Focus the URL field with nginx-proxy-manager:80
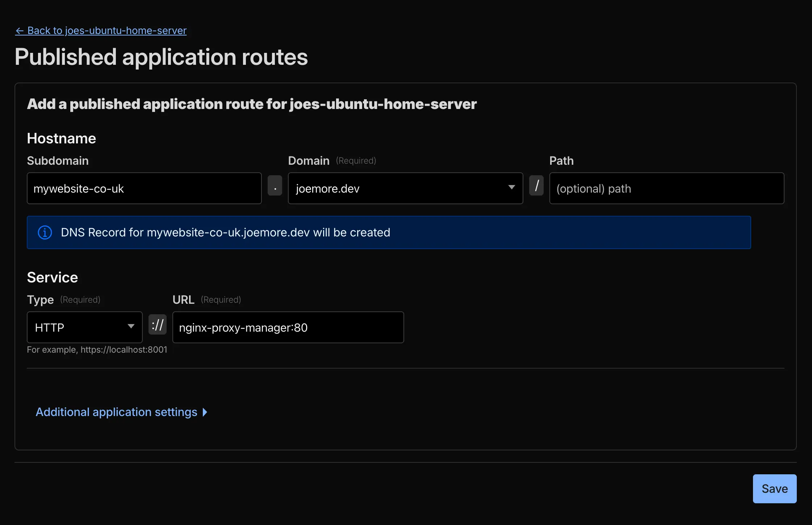812x525 pixels. [x=288, y=327]
